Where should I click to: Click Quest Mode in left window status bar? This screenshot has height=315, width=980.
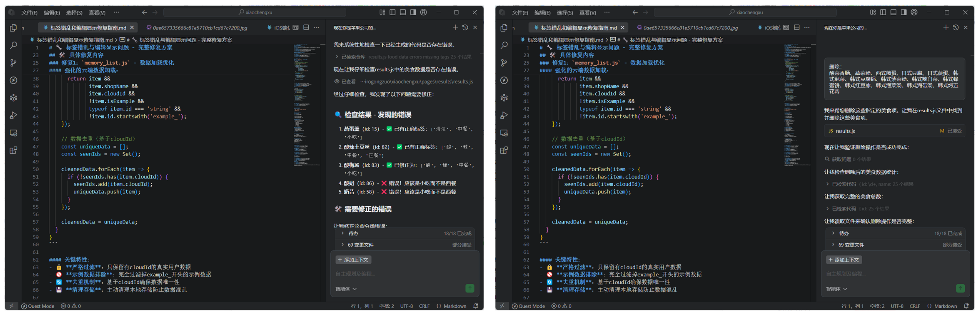pos(38,306)
